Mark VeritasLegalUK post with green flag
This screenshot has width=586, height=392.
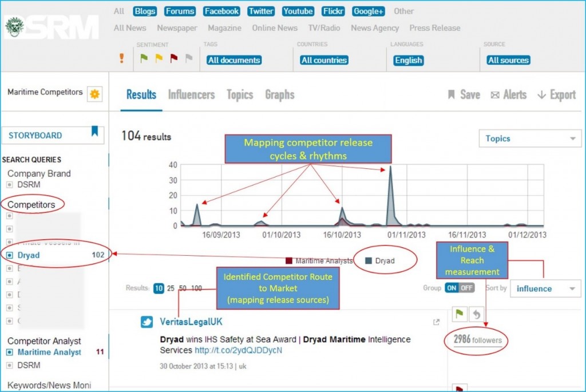pyautogui.click(x=460, y=314)
